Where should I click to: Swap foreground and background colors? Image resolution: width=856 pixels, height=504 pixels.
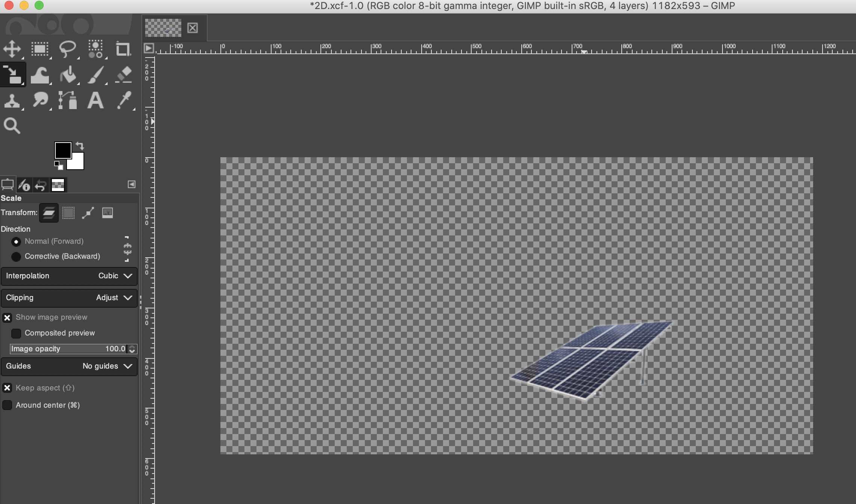80,146
